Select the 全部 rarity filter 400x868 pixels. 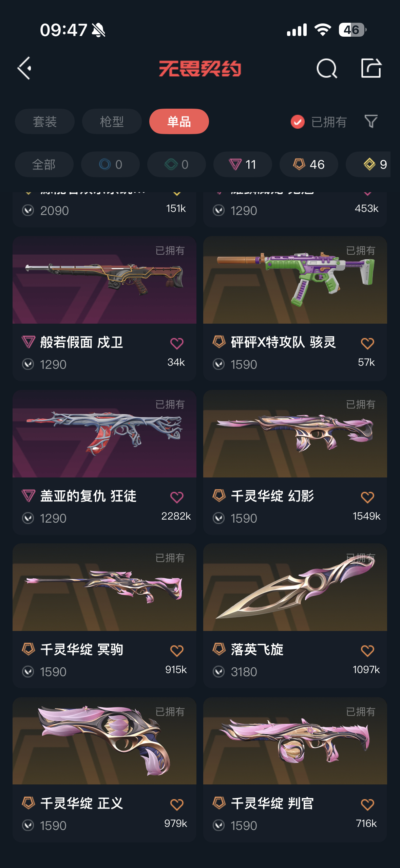coord(44,164)
